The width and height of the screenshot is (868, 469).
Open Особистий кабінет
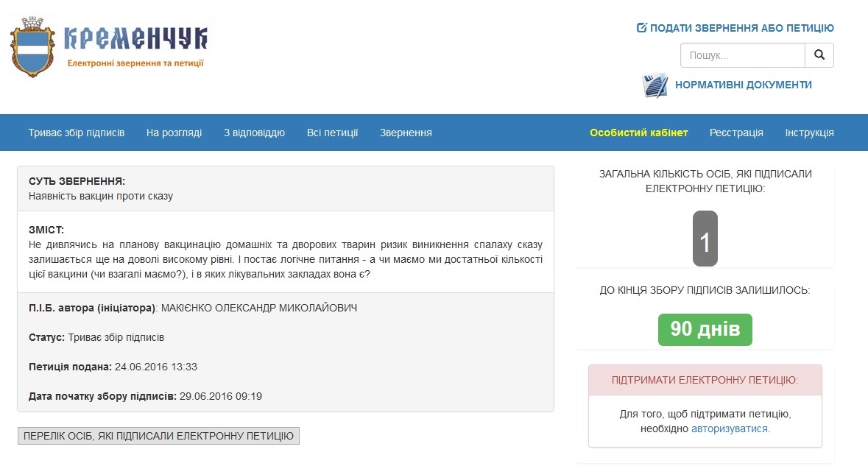point(638,133)
